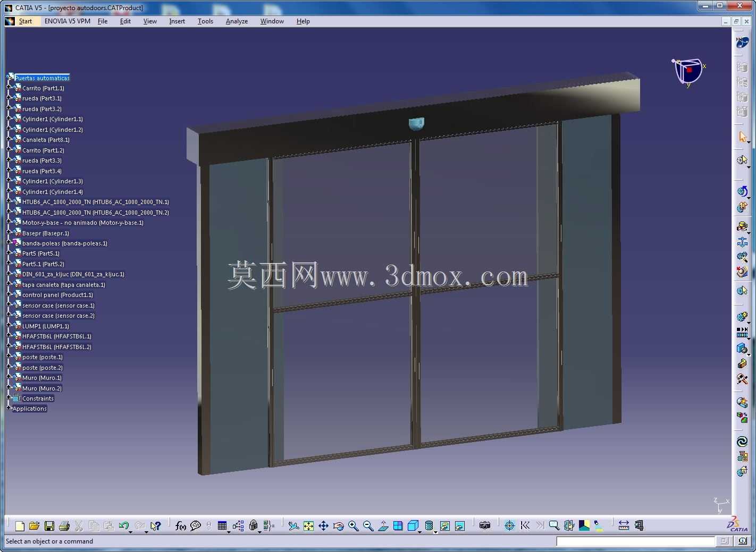Open the Measure Between ruler tool

624,526
